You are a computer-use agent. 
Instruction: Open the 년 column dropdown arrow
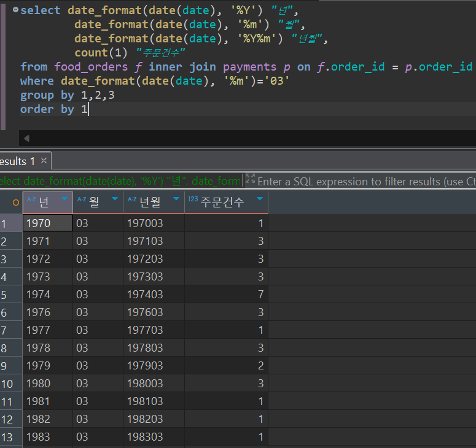[64, 198]
